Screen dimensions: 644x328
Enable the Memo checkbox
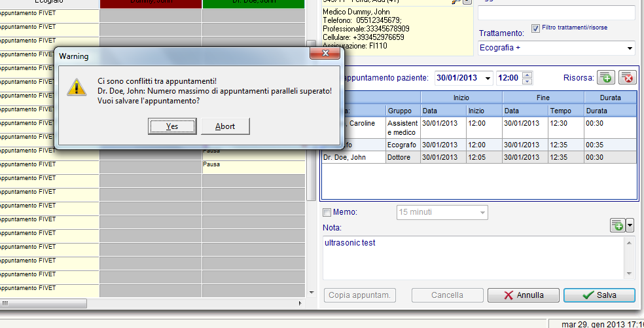pyautogui.click(x=327, y=212)
